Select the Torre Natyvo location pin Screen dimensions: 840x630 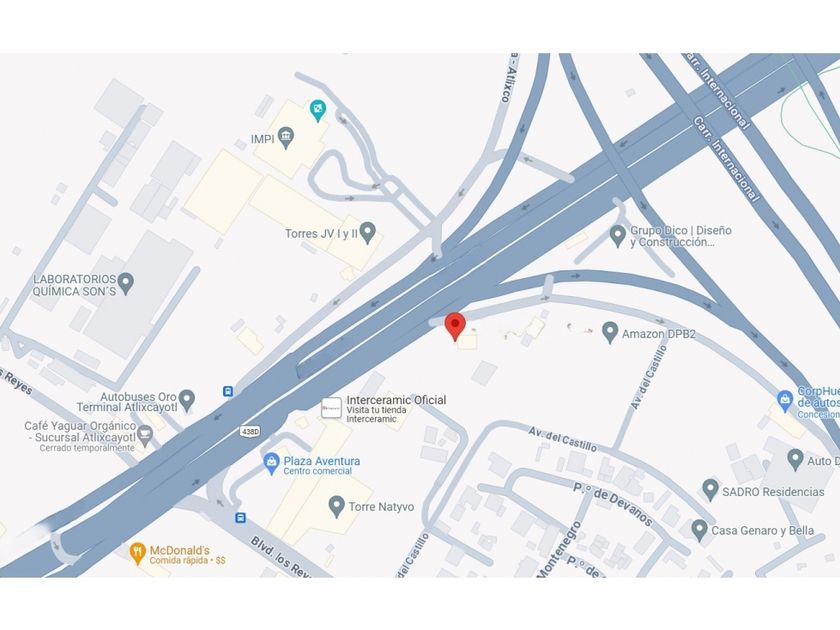click(336, 506)
